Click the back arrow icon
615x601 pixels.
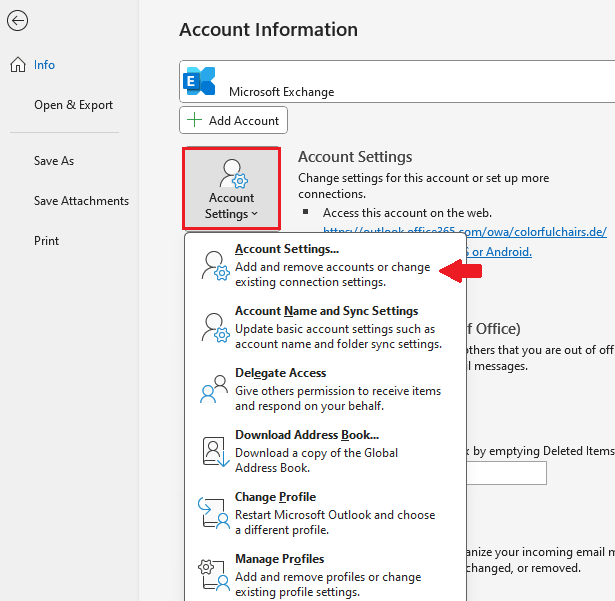17,21
